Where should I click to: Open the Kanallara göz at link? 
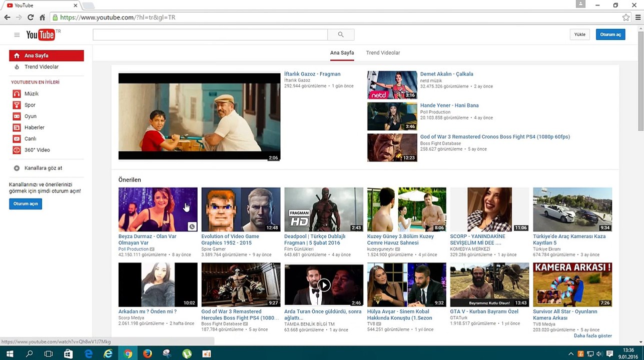tap(43, 168)
